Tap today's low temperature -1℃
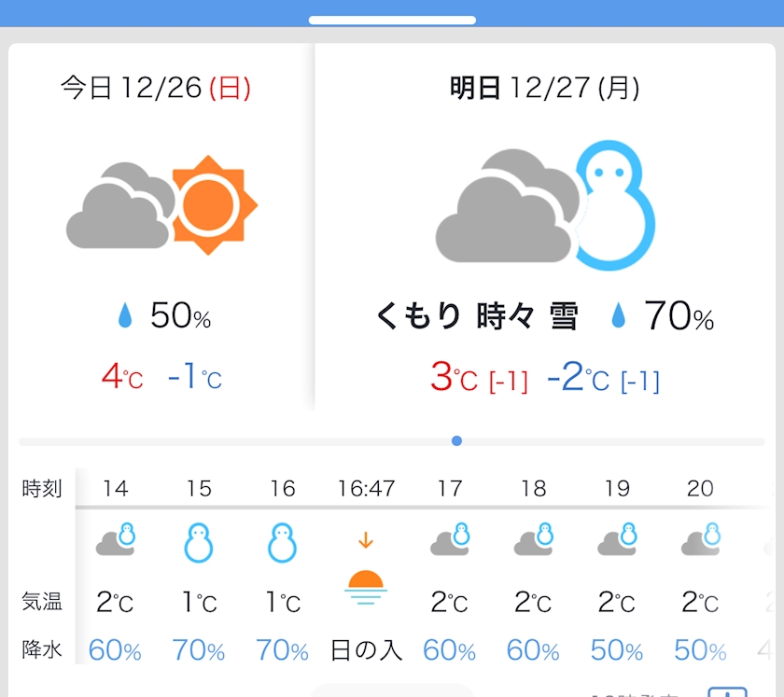This screenshot has height=697, width=784. click(194, 377)
